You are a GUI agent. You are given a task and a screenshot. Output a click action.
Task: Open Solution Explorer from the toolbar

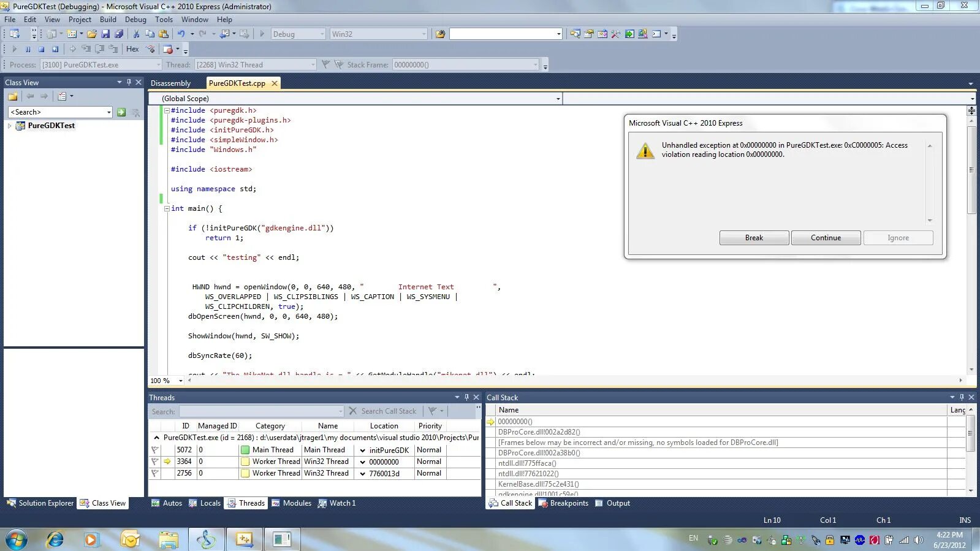click(575, 34)
